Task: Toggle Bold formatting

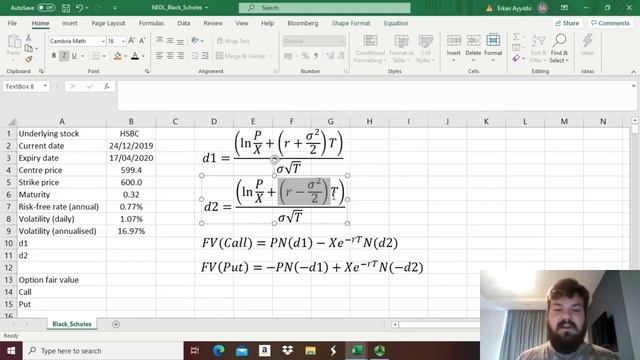Action: coord(54,56)
